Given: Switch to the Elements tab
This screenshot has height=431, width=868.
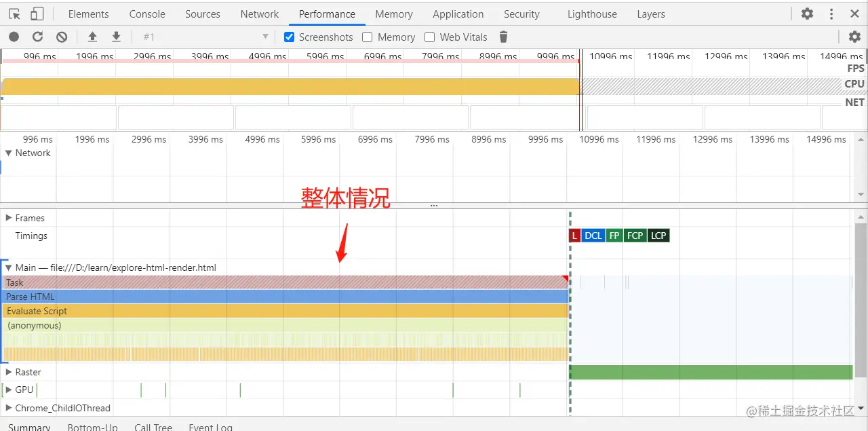Looking at the screenshot, I should pos(88,14).
